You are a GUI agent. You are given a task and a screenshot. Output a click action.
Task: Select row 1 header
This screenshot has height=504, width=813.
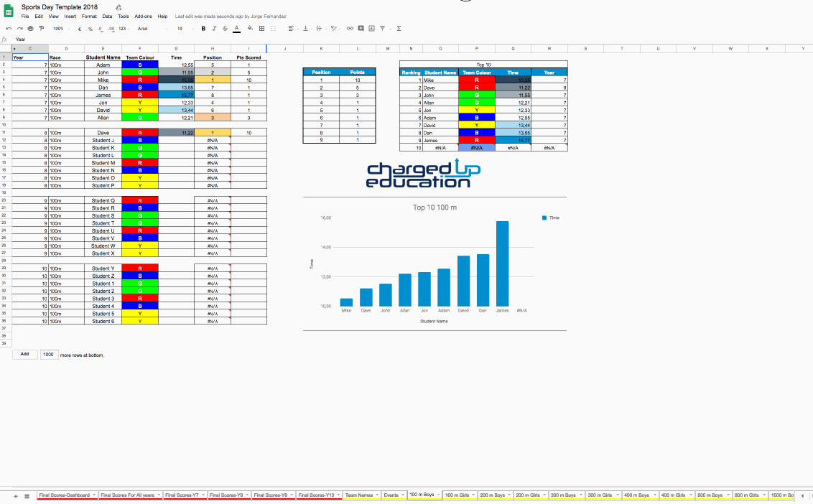[x=4, y=57]
